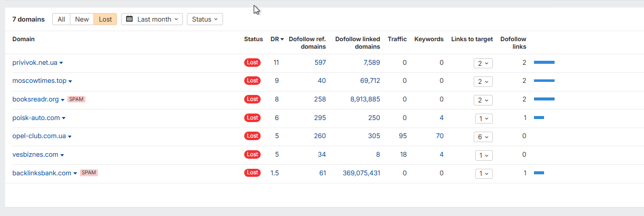Open 7,589 linked domains value

tap(372, 63)
